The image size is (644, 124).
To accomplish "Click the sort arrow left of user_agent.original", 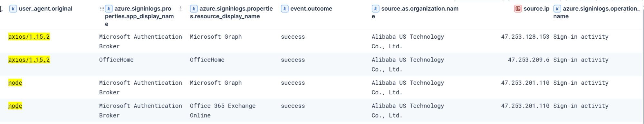I will (x=2, y=9).
